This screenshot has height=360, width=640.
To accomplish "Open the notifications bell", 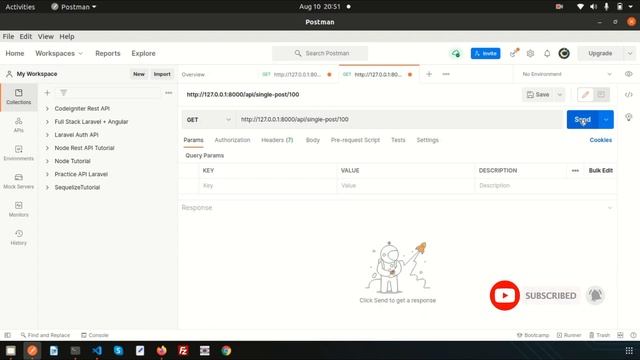I will pyautogui.click(x=547, y=53).
